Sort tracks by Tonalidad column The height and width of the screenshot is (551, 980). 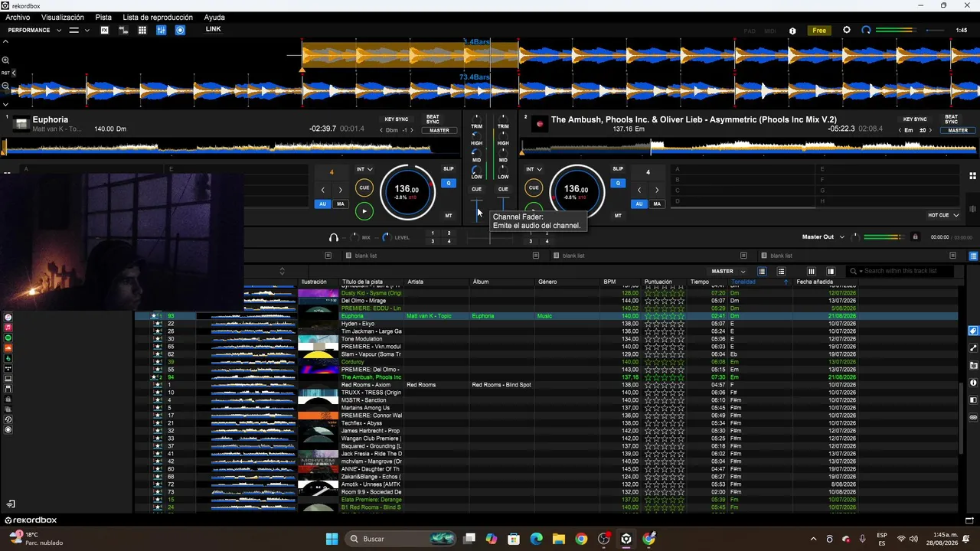[x=743, y=282]
